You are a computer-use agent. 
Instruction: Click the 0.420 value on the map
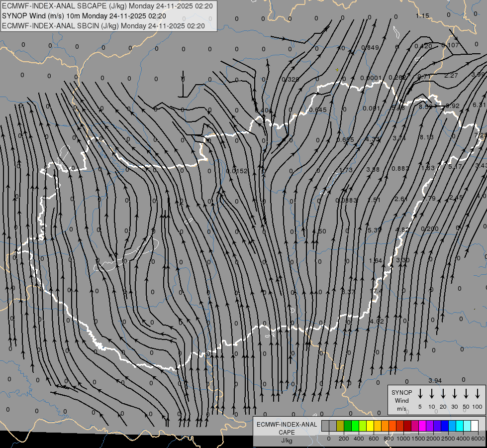tap(423, 46)
